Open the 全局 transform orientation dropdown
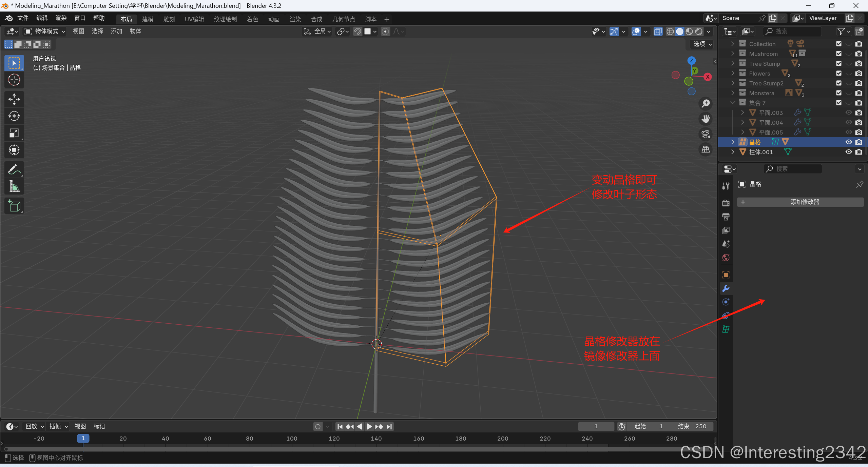 pos(317,31)
